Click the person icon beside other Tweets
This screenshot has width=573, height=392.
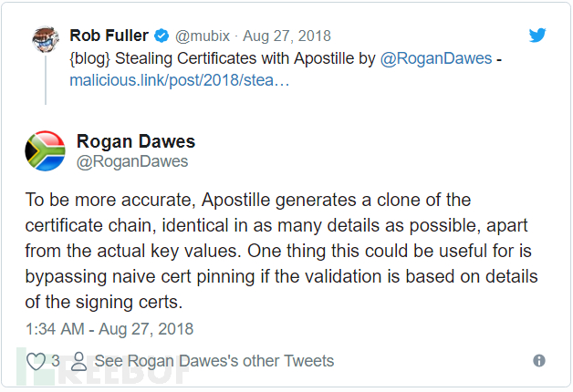click(79, 361)
